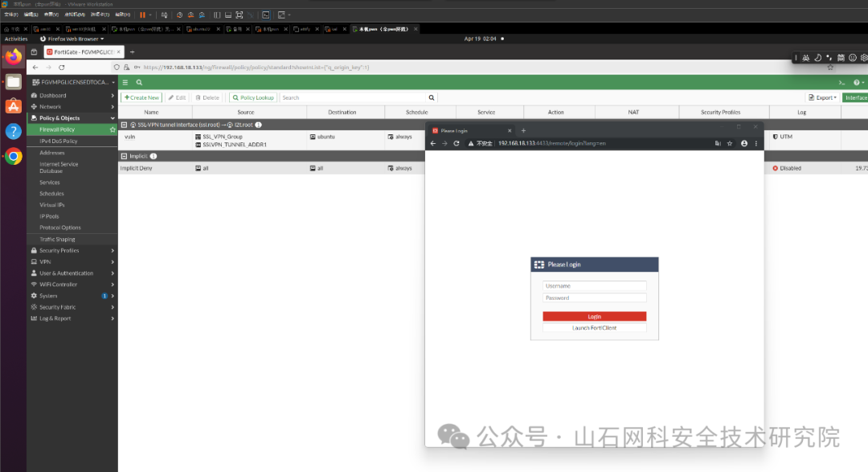This screenshot has width=868, height=472.
Task: Expand the Network menu
Action: click(72, 107)
